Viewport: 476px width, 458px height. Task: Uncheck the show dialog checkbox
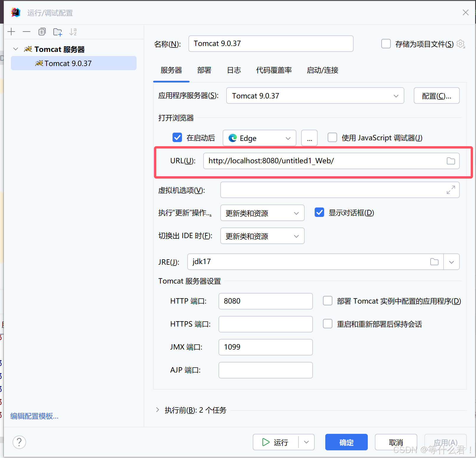pyautogui.click(x=319, y=212)
